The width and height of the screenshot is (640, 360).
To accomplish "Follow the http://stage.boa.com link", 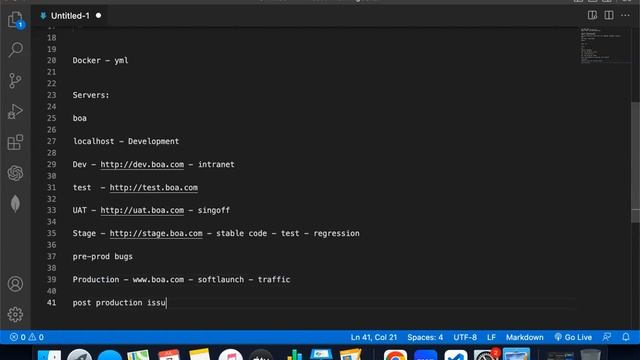I will pos(156,233).
